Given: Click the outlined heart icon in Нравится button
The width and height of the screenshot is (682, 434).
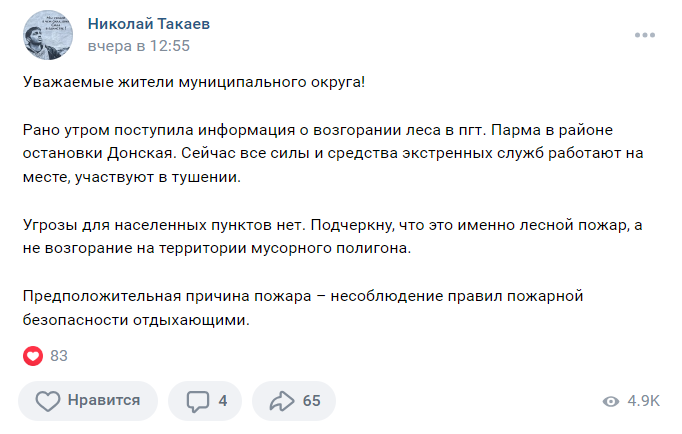Looking at the screenshot, I should pyautogui.click(x=48, y=401).
